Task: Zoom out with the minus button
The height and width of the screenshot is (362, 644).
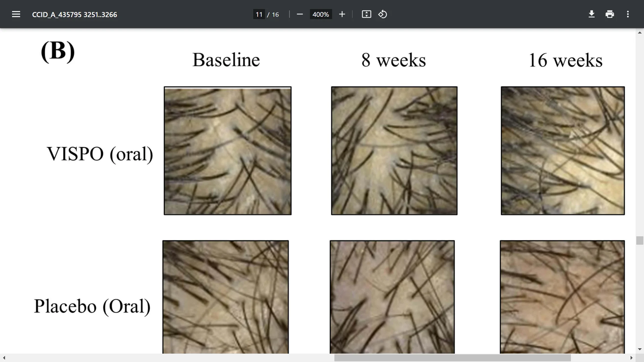Action: pyautogui.click(x=300, y=14)
